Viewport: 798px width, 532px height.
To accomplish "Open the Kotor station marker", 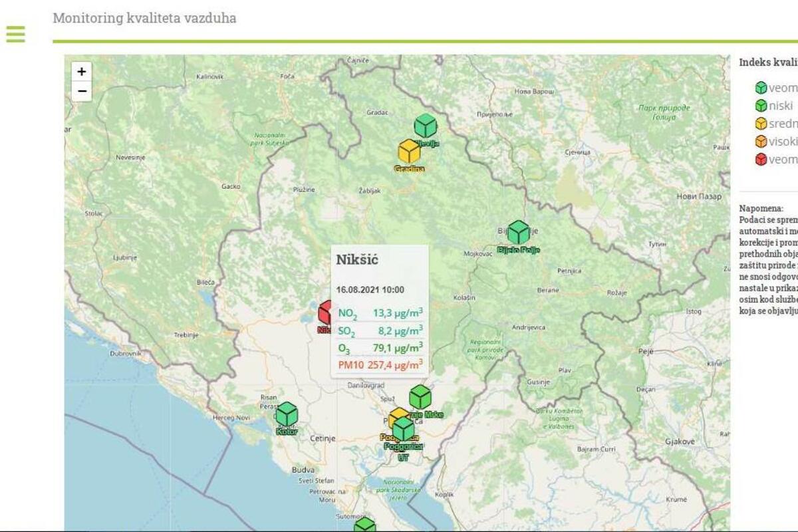I will (x=287, y=414).
